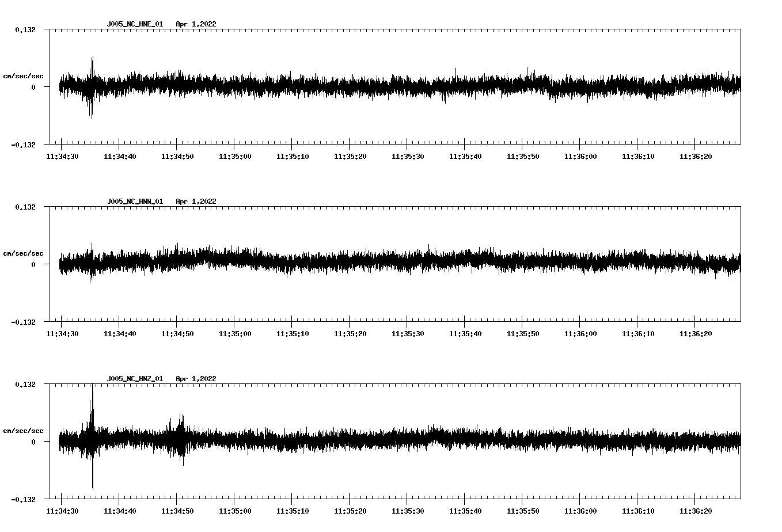Screen dimensions: 782x532
Task: Click the 11:36:10 time label under HNE plot
Action: (x=638, y=157)
